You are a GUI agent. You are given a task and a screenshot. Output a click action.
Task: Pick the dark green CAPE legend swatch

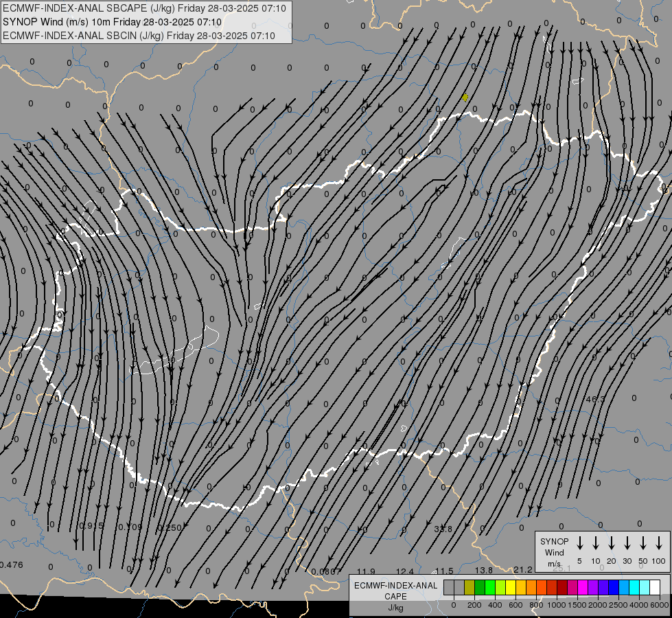point(480,588)
